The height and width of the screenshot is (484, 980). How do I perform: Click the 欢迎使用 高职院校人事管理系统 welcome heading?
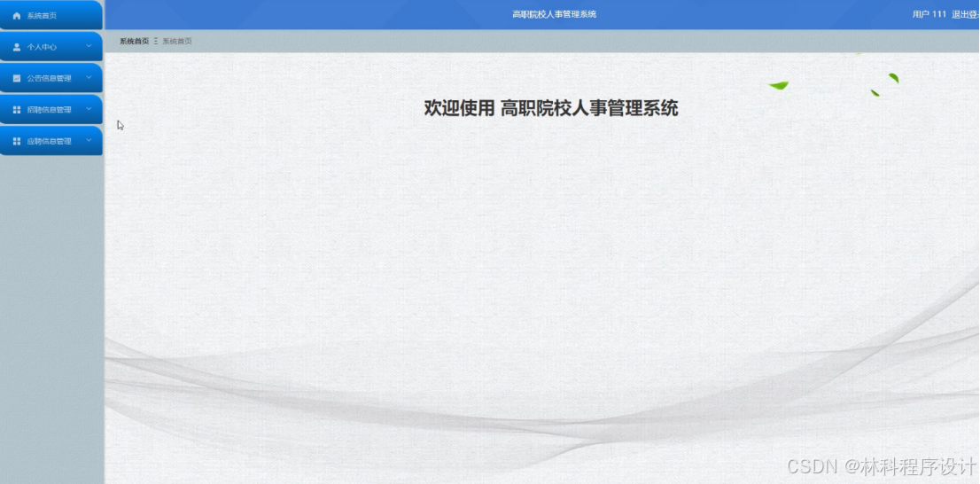tap(551, 108)
